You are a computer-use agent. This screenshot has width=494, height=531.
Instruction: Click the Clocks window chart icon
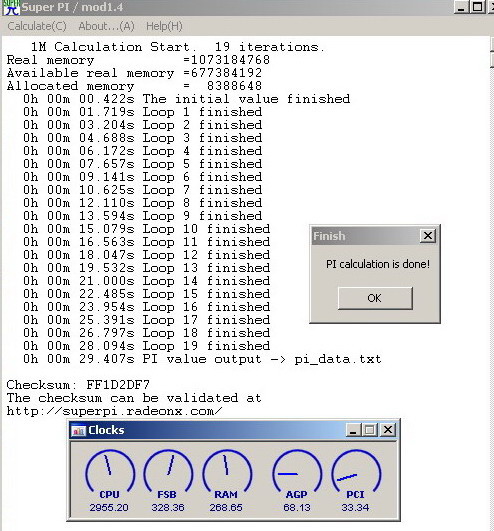[x=79, y=430]
